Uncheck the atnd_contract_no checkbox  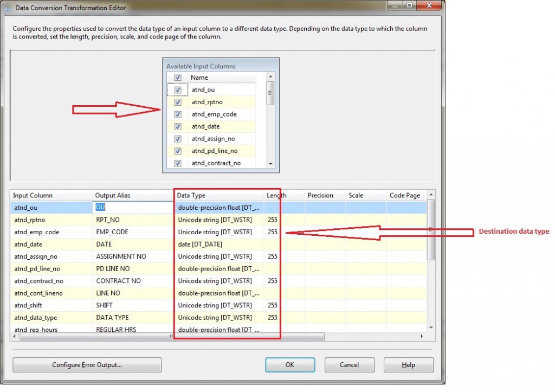coord(178,163)
